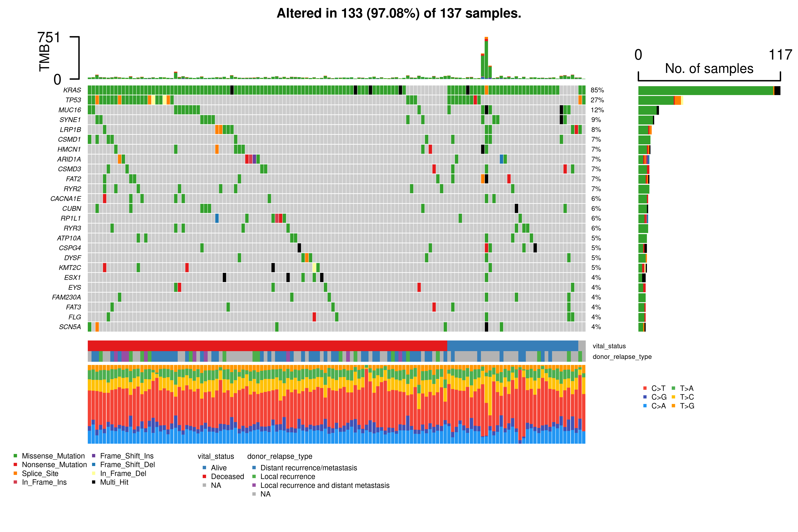
Task: Click the orange Splice_Site legend swatch
Action: tap(15, 473)
